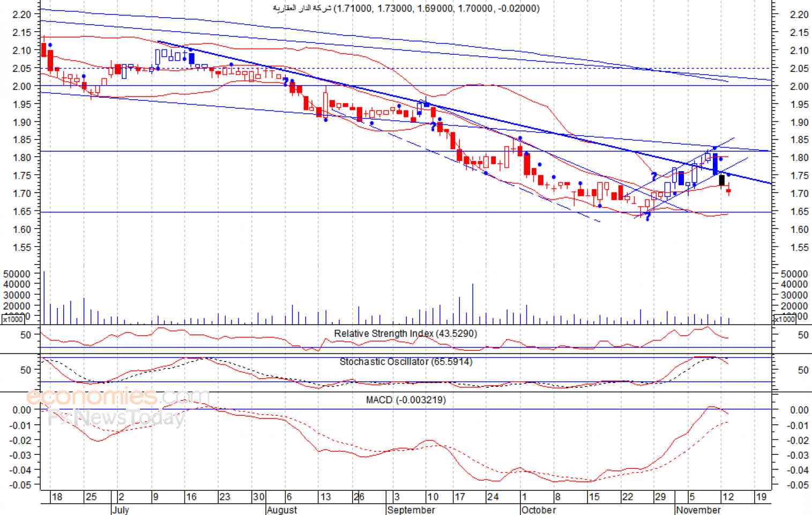Viewport: 812px width, 515px height.
Task: Click the July month label on time axis
Action: tap(120, 510)
